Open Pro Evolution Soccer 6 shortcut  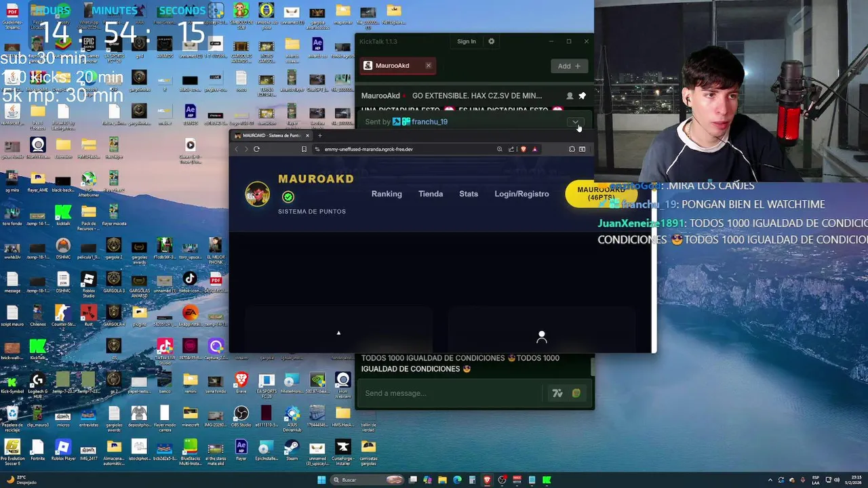coord(12,451)
